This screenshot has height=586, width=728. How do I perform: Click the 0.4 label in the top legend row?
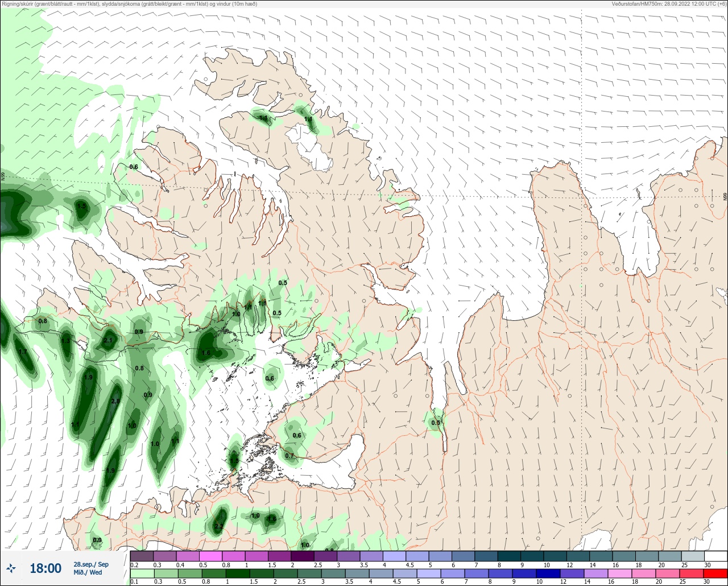[x=180, y=565]
